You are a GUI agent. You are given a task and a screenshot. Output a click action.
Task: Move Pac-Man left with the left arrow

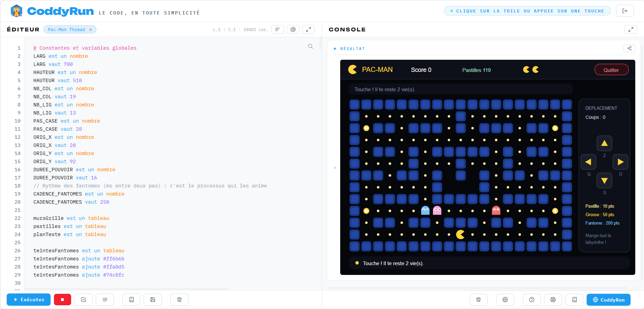coord(588,162)
